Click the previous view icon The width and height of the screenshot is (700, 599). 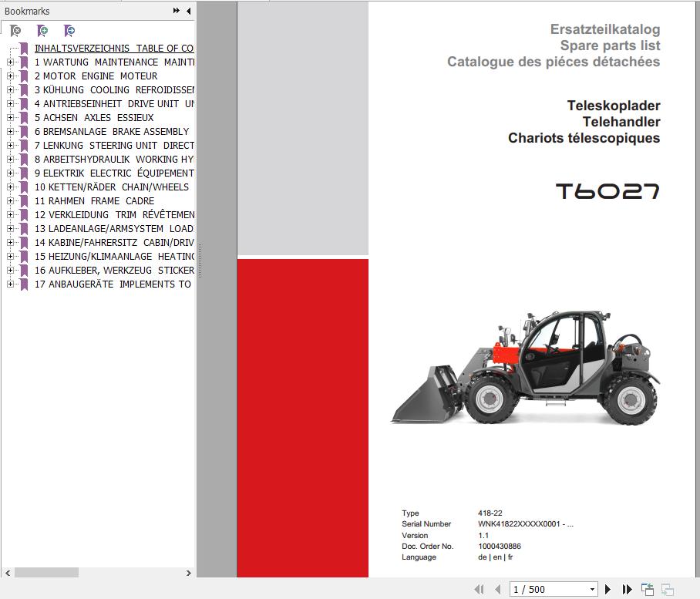click(x=648, y=589)
